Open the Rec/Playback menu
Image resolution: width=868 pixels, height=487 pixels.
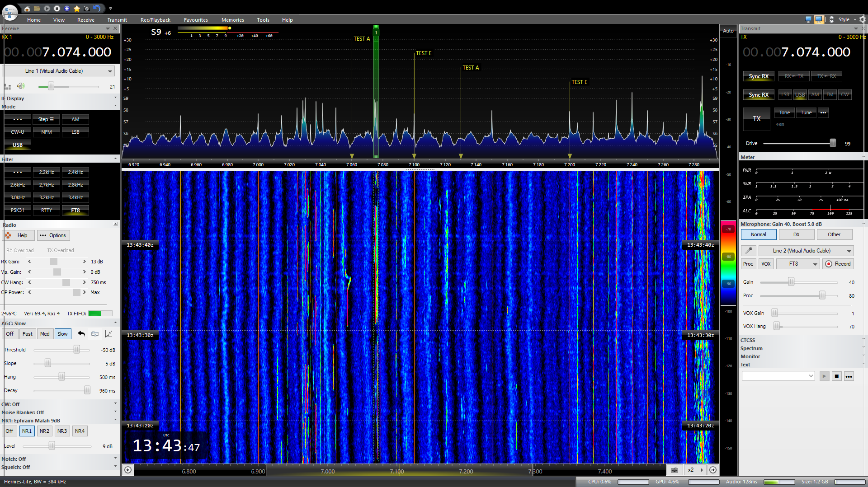[155, 20]
